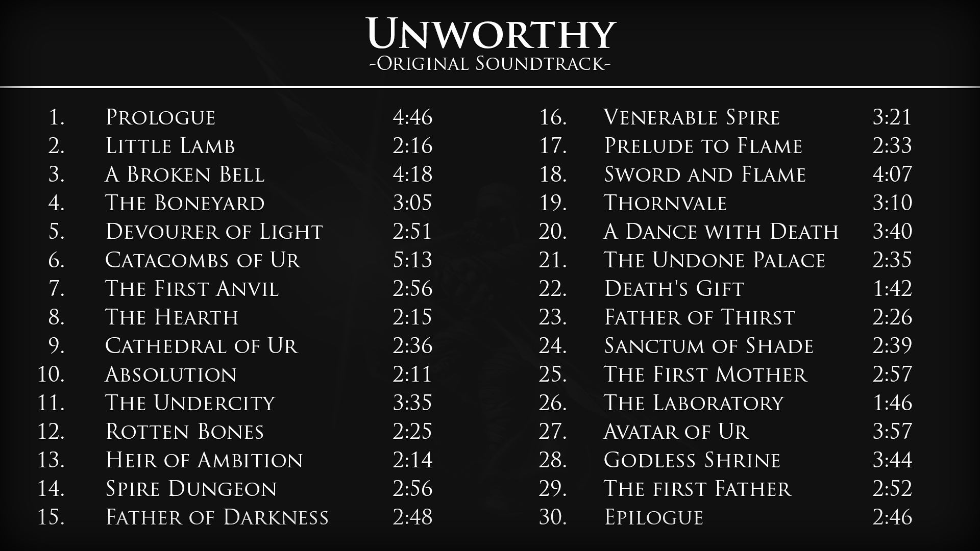This screenshot has width=980, height=551.
Task: Click track 10 Absolution
Action: pos(171,374)
